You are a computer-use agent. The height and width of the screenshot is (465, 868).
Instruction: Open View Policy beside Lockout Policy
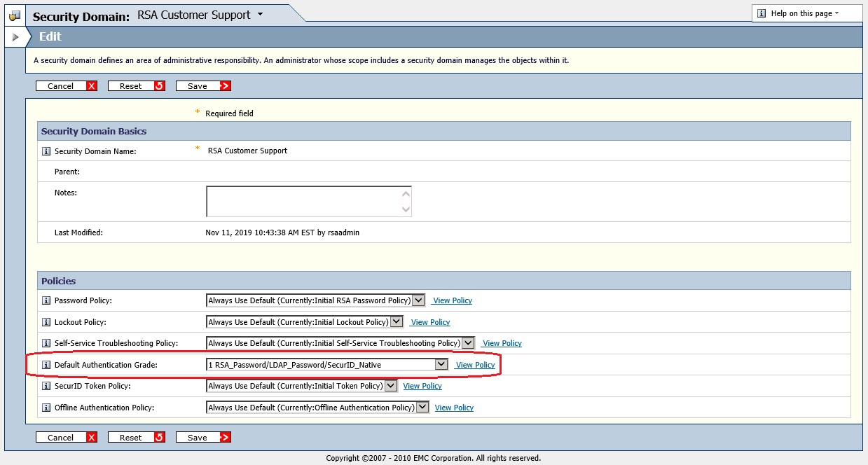[x=429, y=321]
